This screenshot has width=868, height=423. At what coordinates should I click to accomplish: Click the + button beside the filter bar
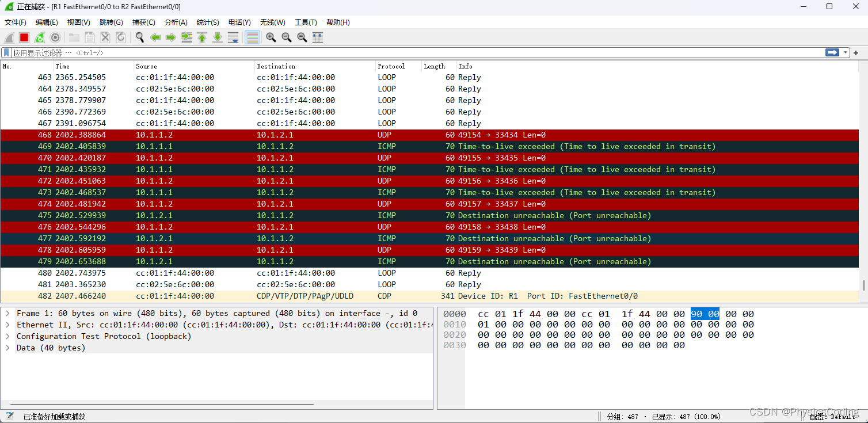coord(856,52)
